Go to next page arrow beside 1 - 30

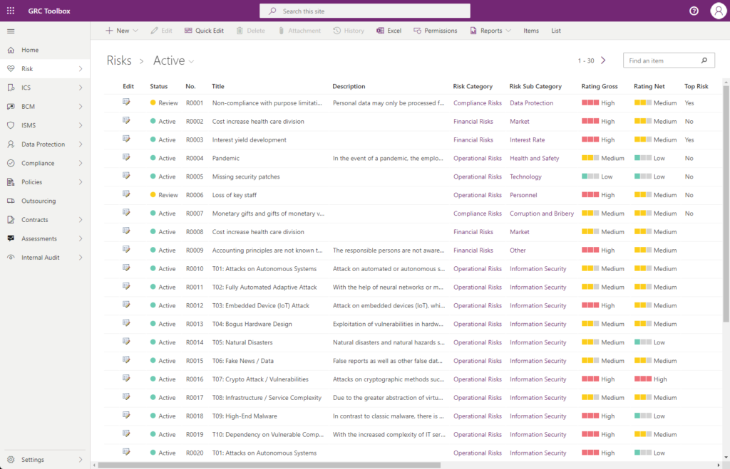point(603,61)
